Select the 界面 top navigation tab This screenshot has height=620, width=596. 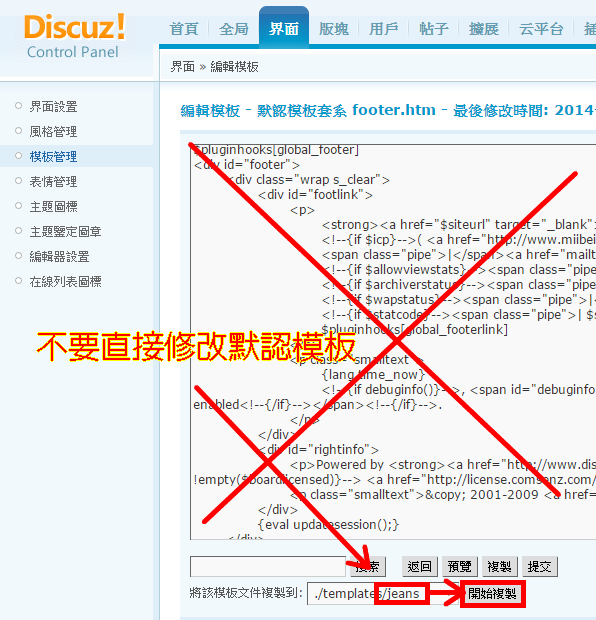click(x=284, y=28)
